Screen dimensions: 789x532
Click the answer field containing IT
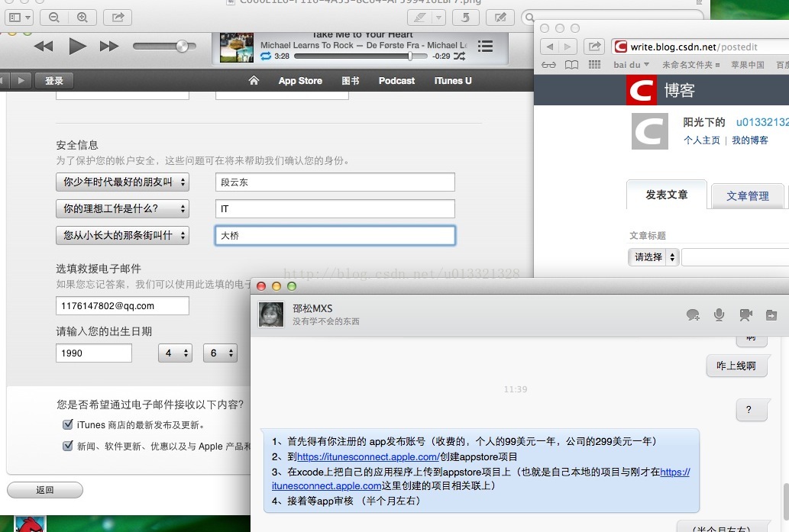coord(335,208)
